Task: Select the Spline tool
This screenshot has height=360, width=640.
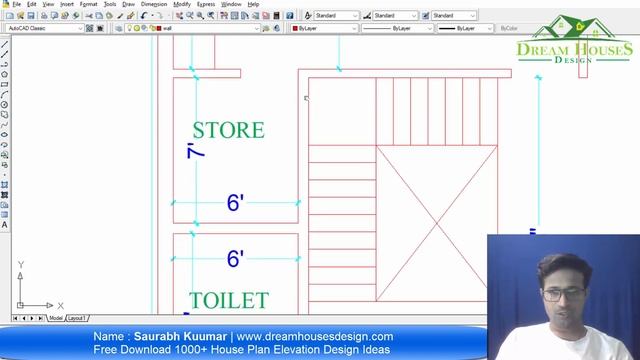Action: [4, 124]
